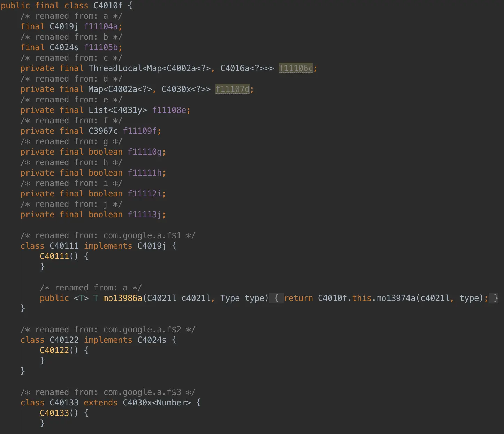This screenshot has width=504, height=434.
Task: Click the 'Type type' parameter in mo13986a
Action: tap(242, 298)
